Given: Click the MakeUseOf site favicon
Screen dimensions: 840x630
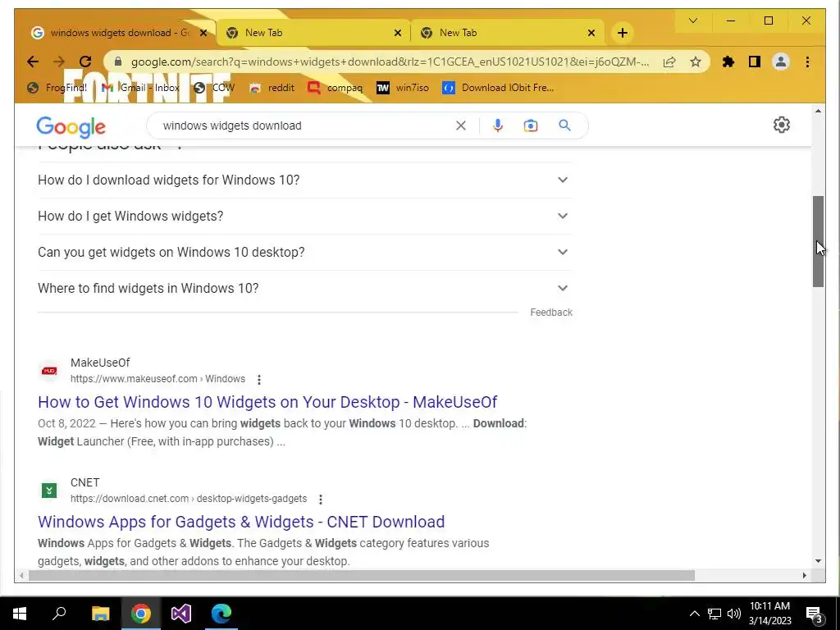Looking at the screenshot, I should (x=49, y=371).
